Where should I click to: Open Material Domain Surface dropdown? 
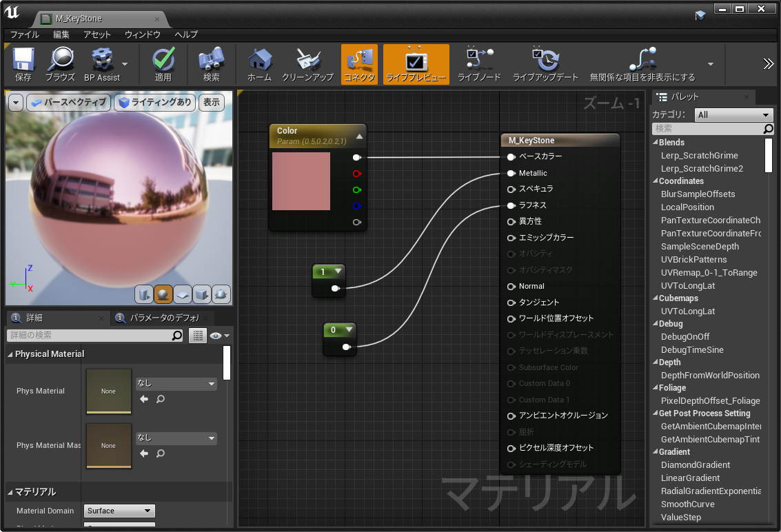(x=119, y=511)
